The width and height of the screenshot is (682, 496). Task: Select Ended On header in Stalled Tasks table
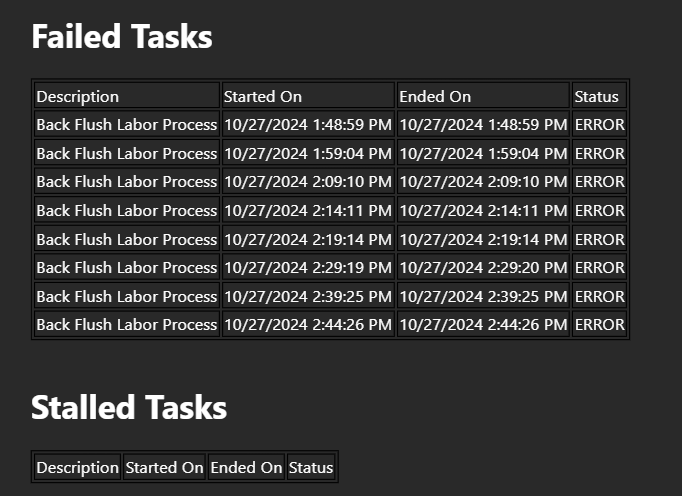click(x=246, y=467)
